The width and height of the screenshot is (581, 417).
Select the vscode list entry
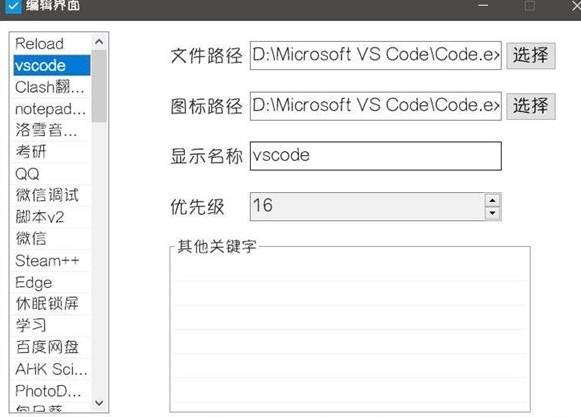pos(52,66)
